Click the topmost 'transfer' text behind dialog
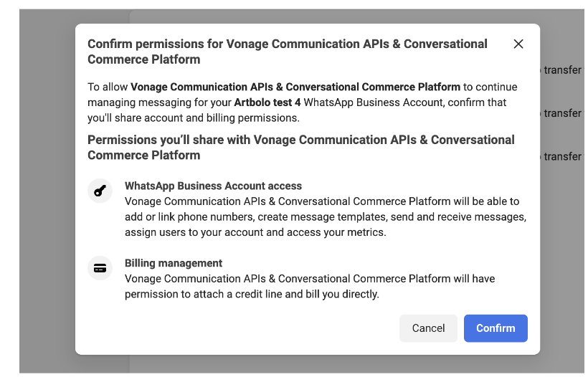Image resolution: width=588 pixels, height=377 pixels. (x=562, y=70)
